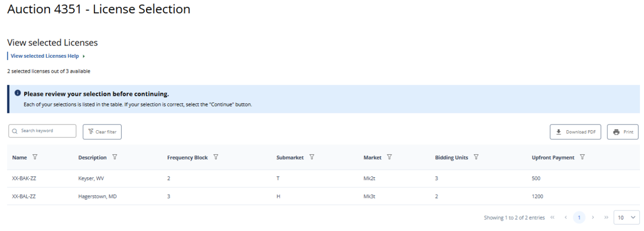Image resolution: width=644 pixels, height=231 pixels.
Task: Download the license list as PDF
Action: coord(576,132)
